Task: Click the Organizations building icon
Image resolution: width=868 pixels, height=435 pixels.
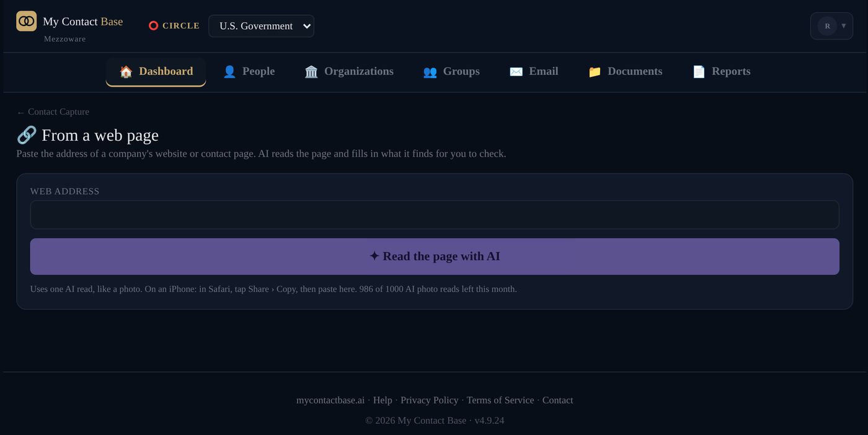Action: 311,72
